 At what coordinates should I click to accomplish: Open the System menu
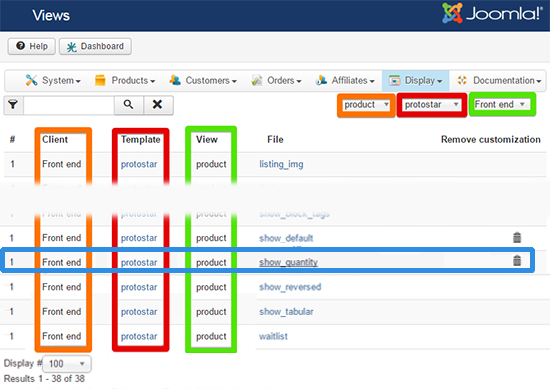click(53, 81)
